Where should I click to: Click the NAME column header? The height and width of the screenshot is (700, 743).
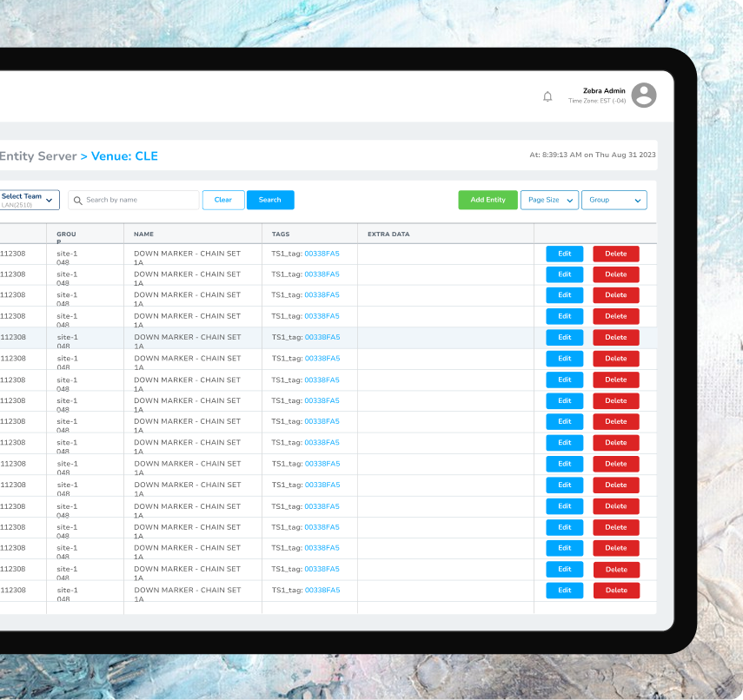tap(143, 234)
